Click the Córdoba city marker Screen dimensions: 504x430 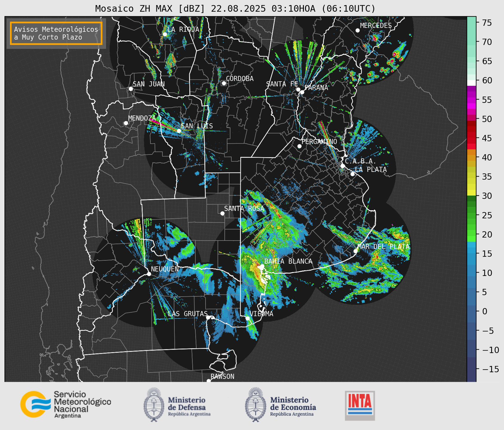(x=224, y=83)
